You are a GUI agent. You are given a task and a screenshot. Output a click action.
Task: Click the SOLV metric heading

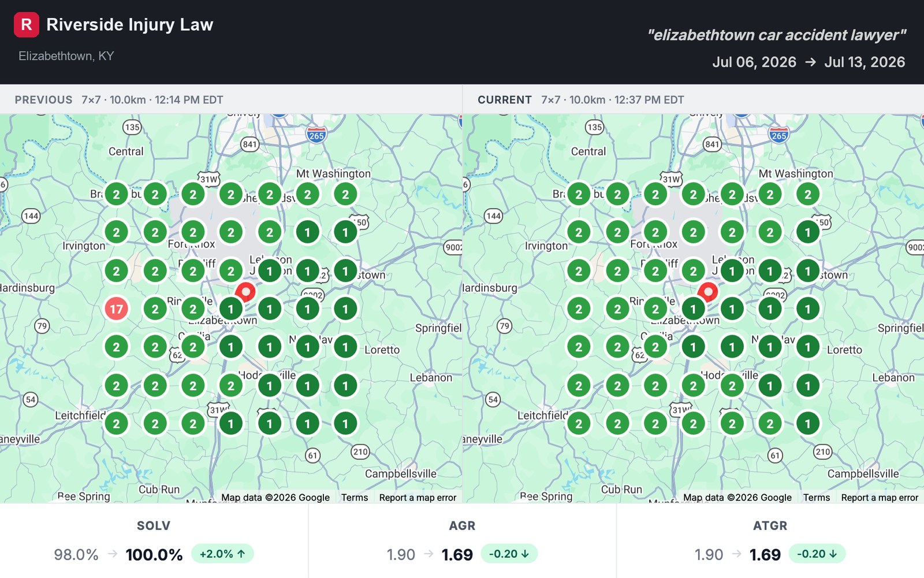[154, 526]
